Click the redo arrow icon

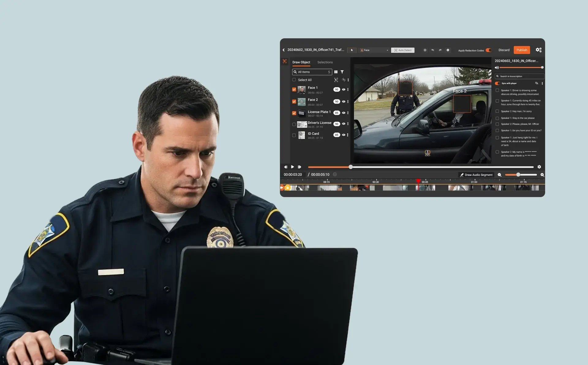coord(440,50)
